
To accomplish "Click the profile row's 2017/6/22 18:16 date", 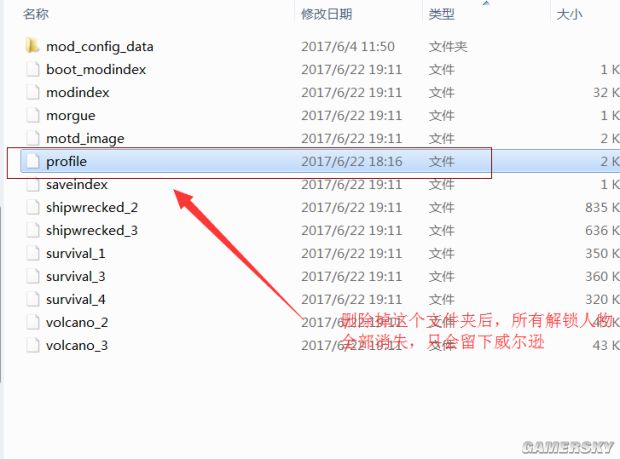I will pos(352,161).
